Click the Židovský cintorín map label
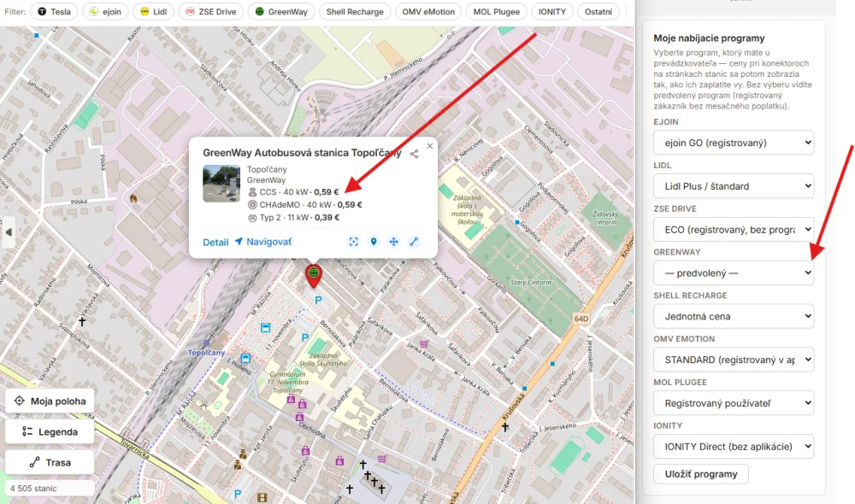This screenshot has width=855, height=504. pos(605,218)
